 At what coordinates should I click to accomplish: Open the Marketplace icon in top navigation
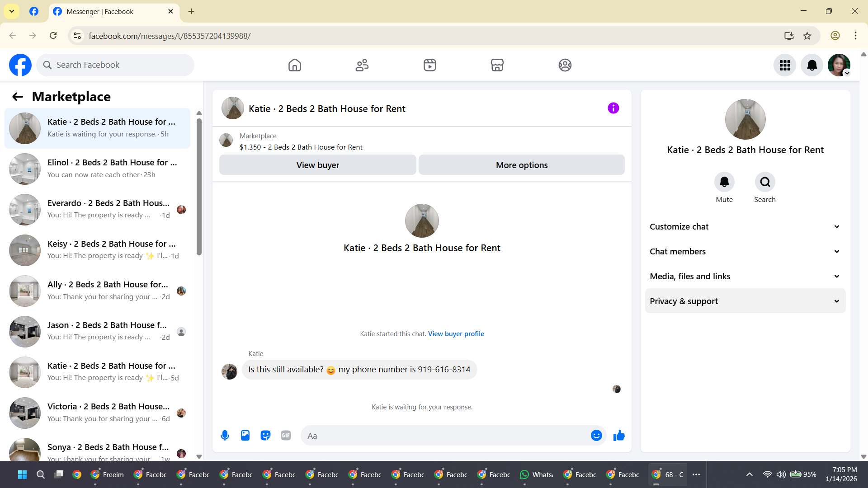pos(497,65)
